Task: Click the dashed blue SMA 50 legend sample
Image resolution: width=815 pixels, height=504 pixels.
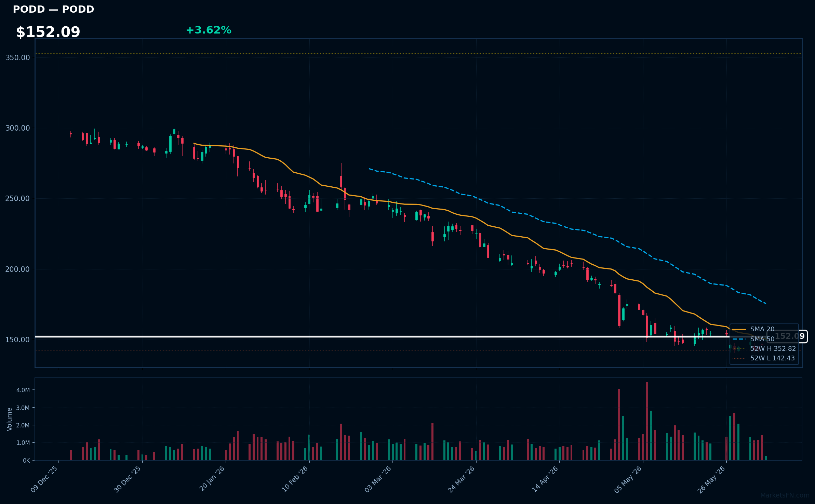Action: tap(739, 339)
